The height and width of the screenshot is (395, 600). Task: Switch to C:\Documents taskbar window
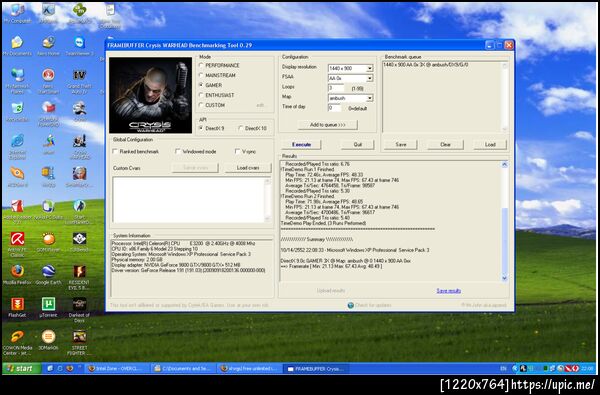183,369
